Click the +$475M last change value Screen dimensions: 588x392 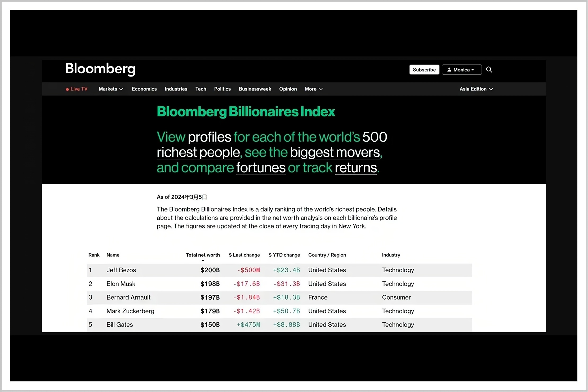[248, 325]
